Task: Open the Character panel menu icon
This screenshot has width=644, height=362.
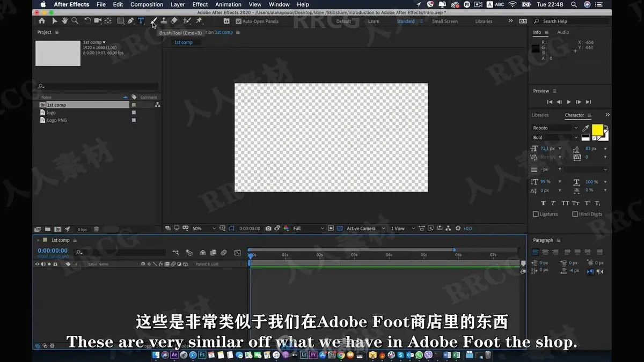Action: point(589,115)
